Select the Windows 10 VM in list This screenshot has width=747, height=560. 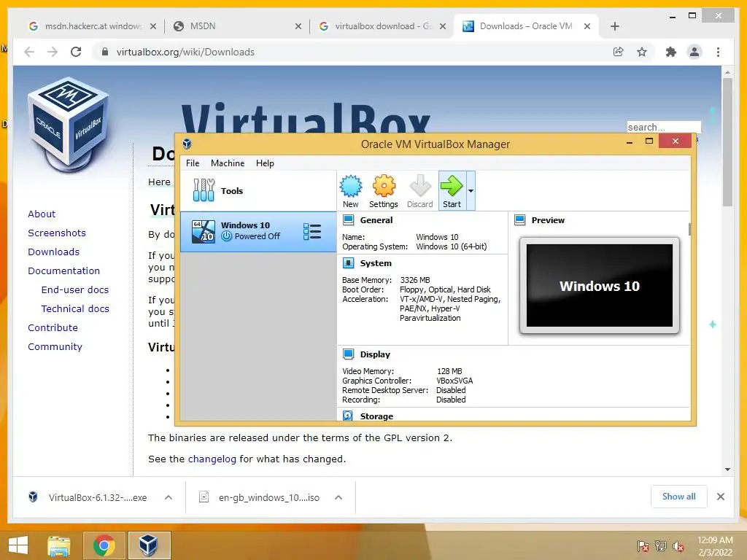pyautogui.click(x=258, y=231)
